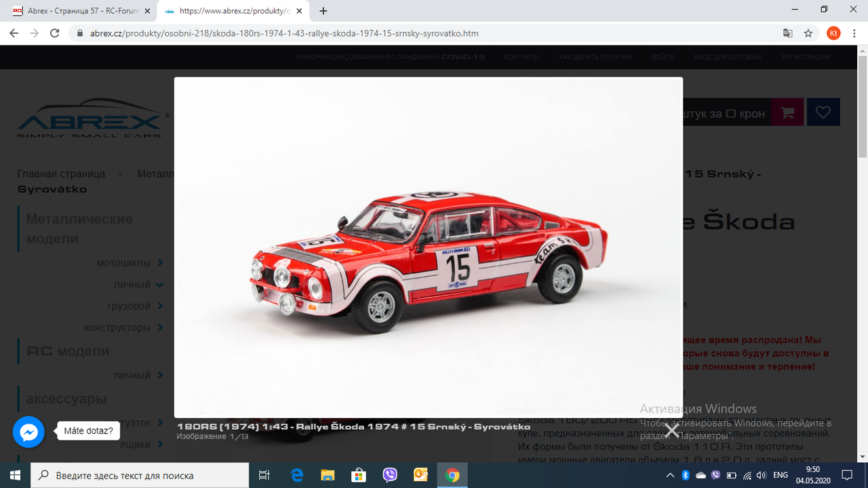Image resolution: width=868 pixels, height=488 pixels.
Task: Select the abrex.cz product tab
Action: [234, 11]
